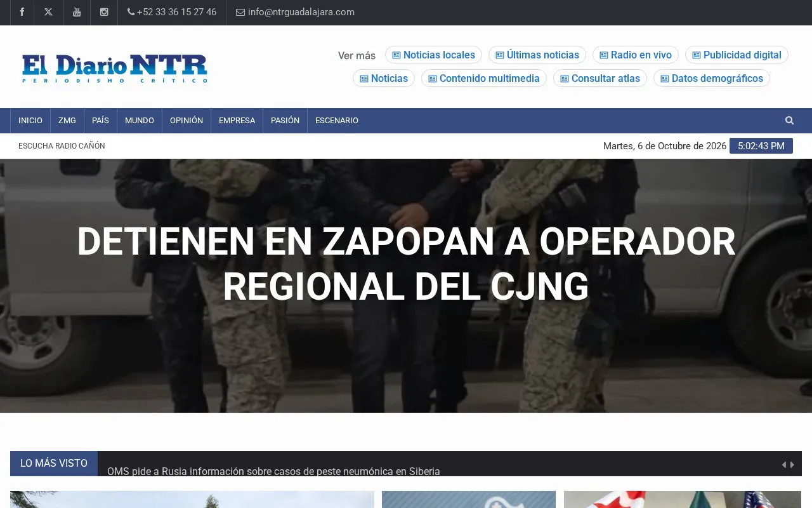Open the PAÍS section menu
Image resolution: width=812 pixels, height=508 pixels.
tap(100, 121)
